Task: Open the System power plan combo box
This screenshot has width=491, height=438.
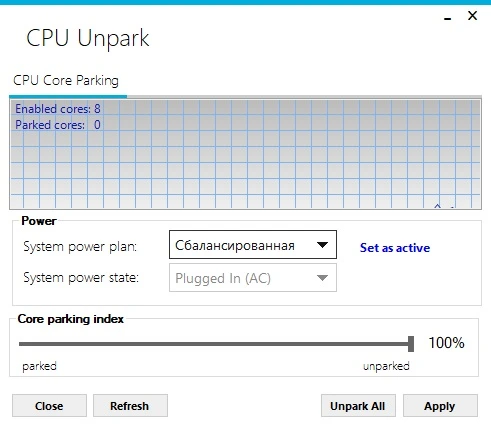Action: [x=253, y=245]
